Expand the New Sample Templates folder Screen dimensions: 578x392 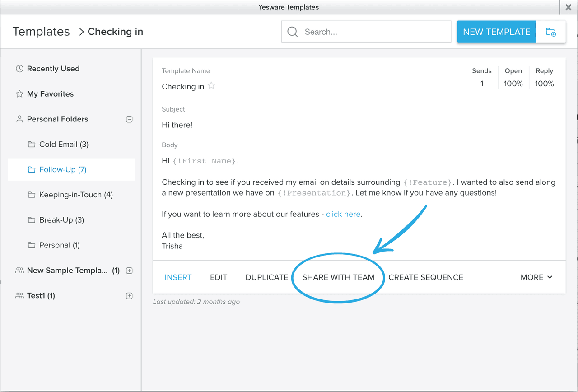point(129,270)
